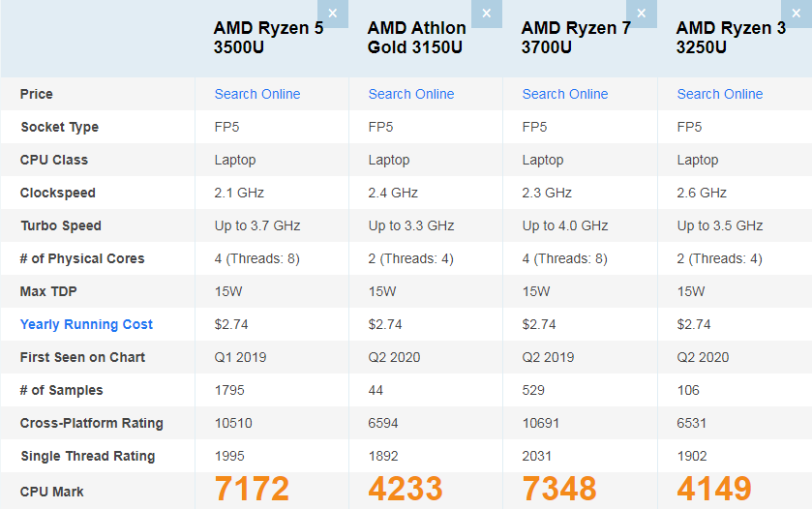This screenshot has height=509, width=812.
Task: Remove the AMD Ryzen 5 3500U column
Action: pyautogui.click(x=333, y=14)
